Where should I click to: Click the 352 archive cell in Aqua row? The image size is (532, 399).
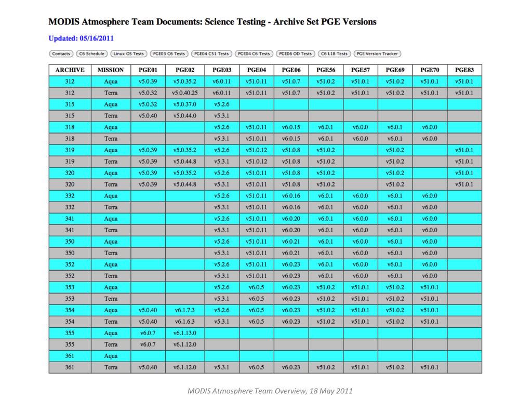(x=70, y=264)
